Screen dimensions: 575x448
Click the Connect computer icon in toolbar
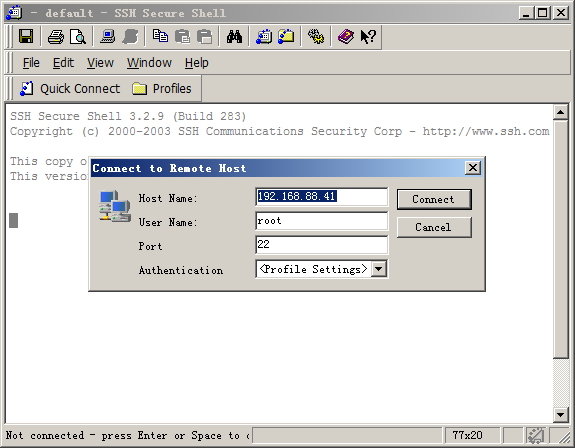(107, 37)
